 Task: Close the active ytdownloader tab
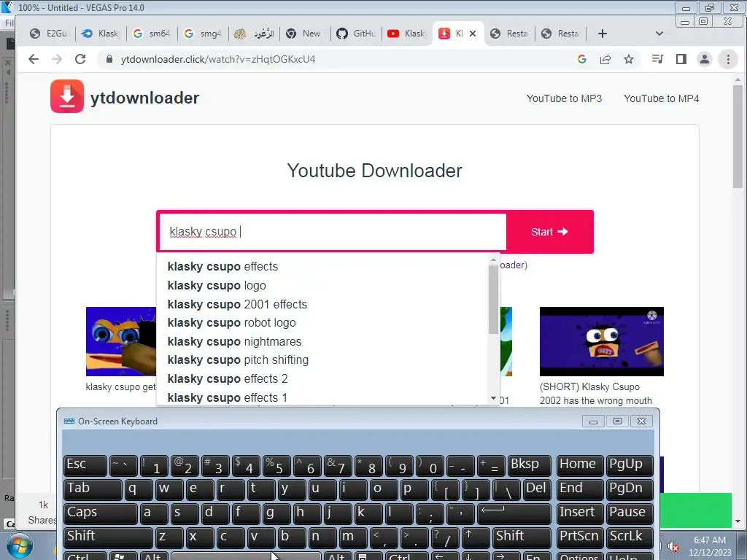(x=473, y=34)
